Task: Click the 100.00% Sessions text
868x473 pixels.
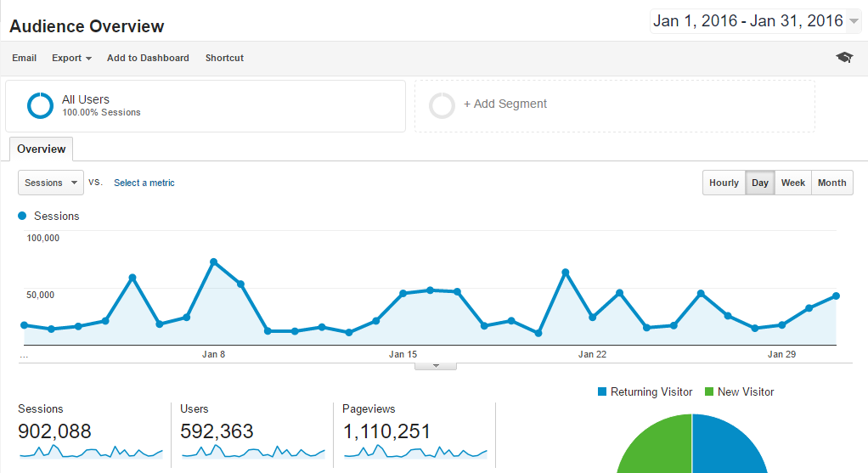Action: pos(101,112)
